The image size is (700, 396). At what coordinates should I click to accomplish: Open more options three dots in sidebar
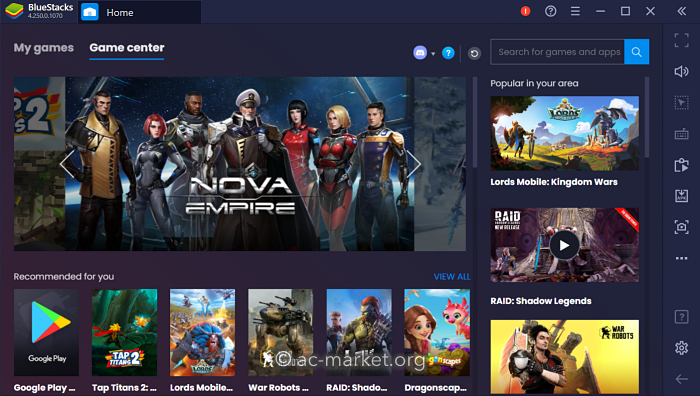pyautogui.click(x=681, y=258)
